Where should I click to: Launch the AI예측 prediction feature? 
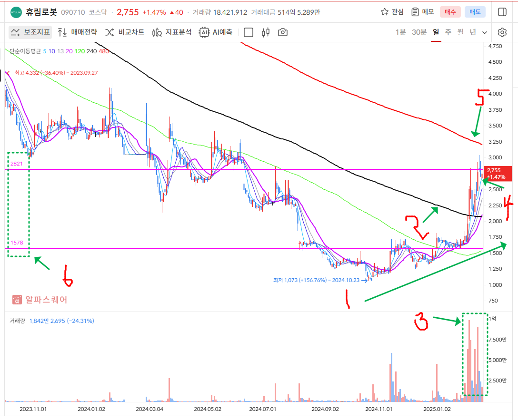click(216, 32)
